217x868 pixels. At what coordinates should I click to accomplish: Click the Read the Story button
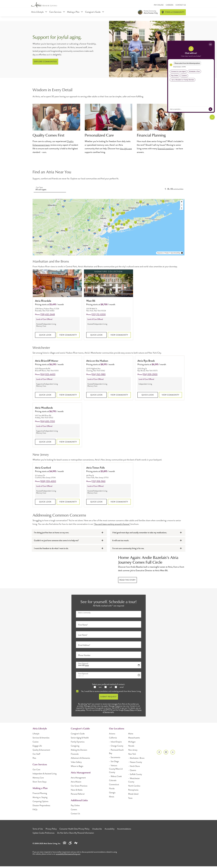coord(128,580)
